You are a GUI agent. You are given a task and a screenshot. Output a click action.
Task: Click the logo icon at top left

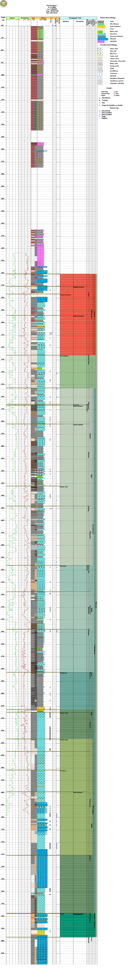pyautogui.click(x=3, y=3)
